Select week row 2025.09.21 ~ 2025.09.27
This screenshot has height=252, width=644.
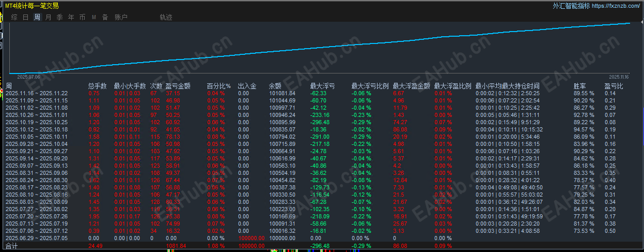37,151
